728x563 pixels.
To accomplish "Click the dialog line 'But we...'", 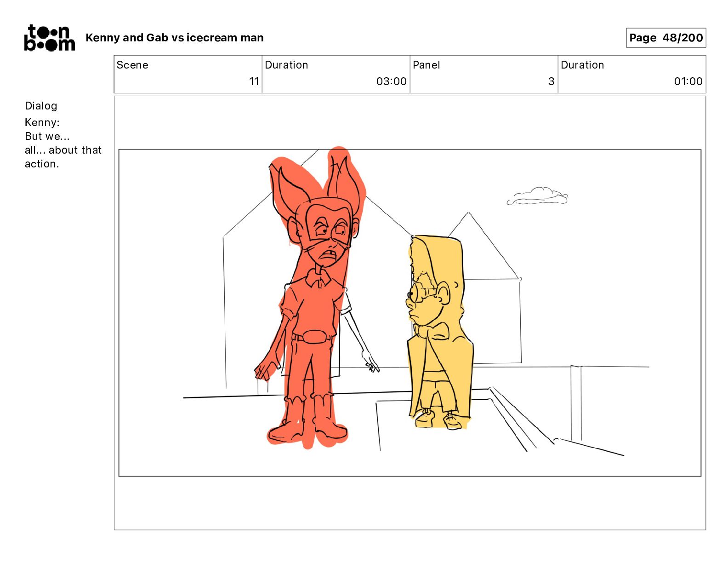I will pyautogui.click(x=47, y=136).
